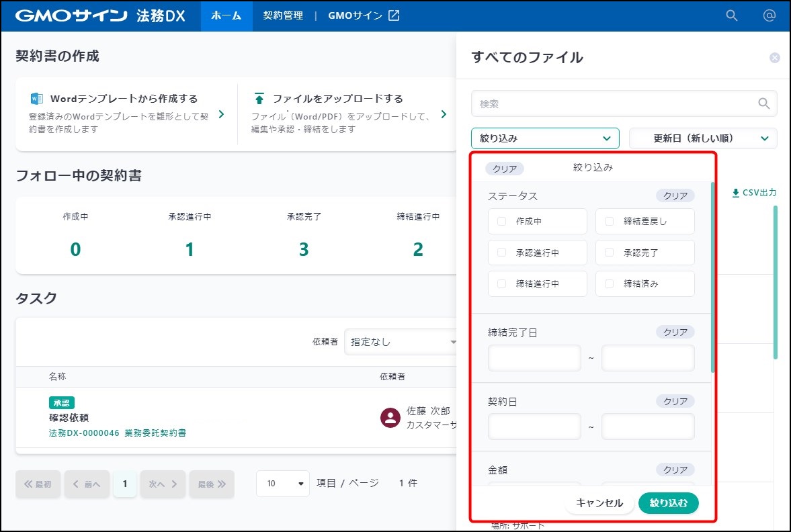Click the green 承認 badge
This screenshot has height=532, width=791.
tap(62, 403)
